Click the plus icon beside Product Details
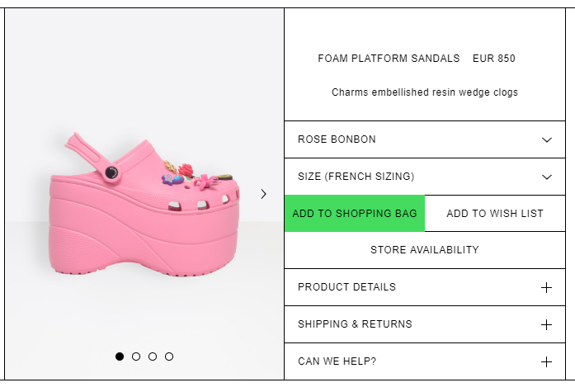Screen dimensions: 575x392 click(x=546, y=287)
